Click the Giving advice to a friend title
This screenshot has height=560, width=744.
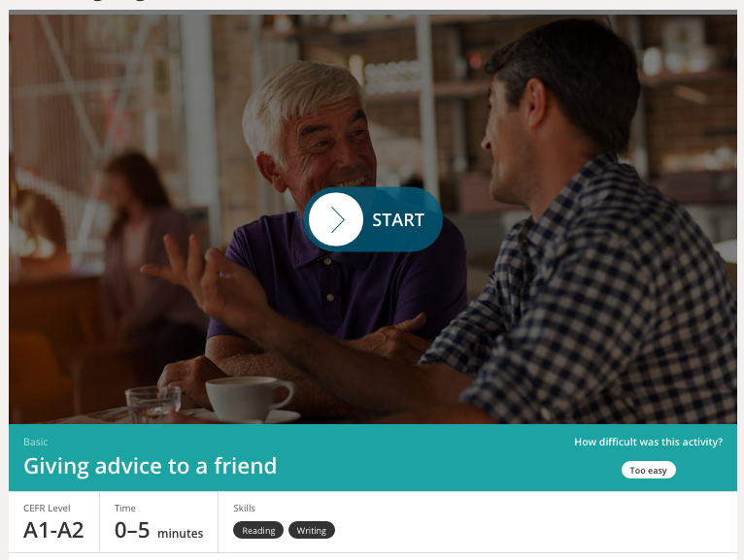150,466
